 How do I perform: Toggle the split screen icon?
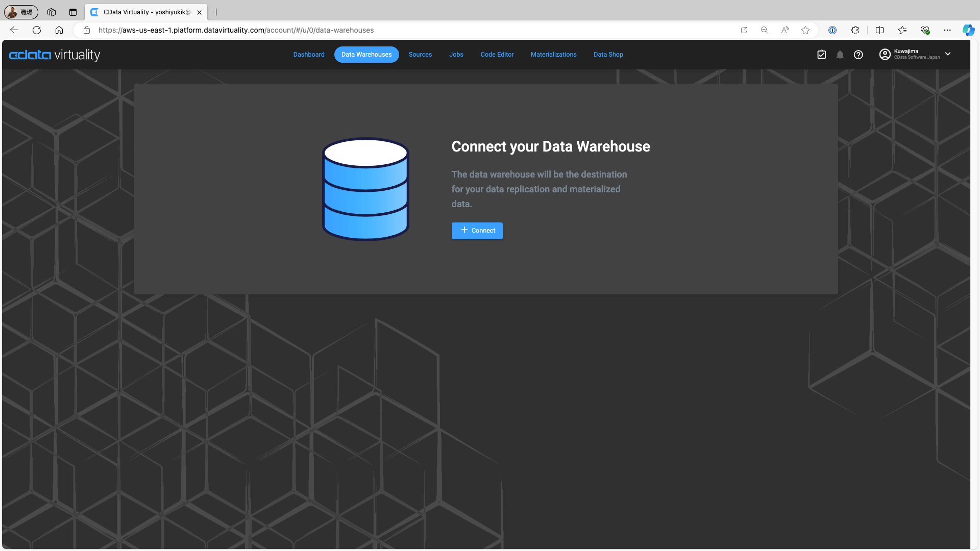click(879, 30)
